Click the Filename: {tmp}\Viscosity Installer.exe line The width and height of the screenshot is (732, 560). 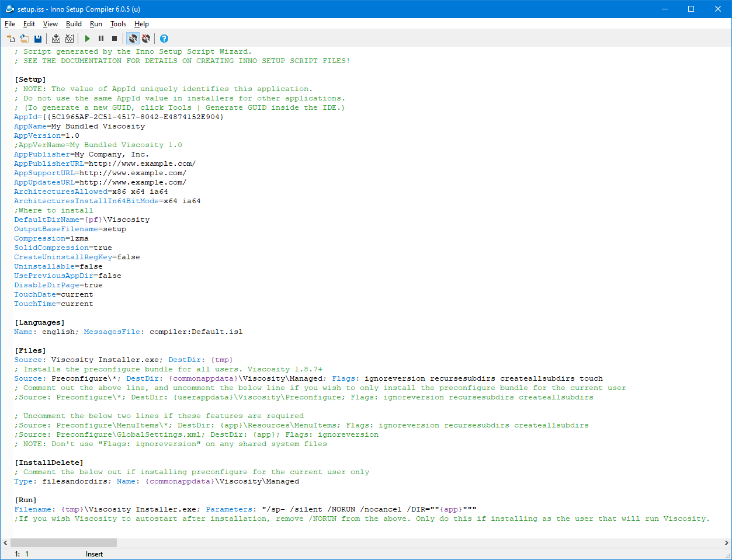click(245, 509)
